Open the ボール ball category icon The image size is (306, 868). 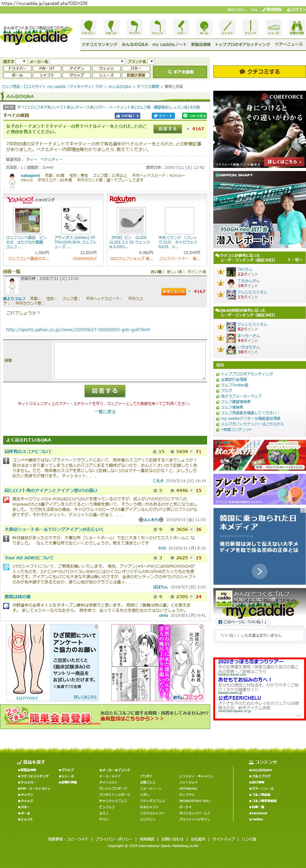point(204,27)
